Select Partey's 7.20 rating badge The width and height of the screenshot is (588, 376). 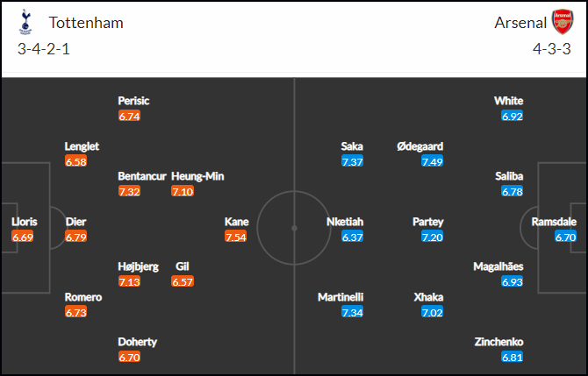click(x=432, y=237)
